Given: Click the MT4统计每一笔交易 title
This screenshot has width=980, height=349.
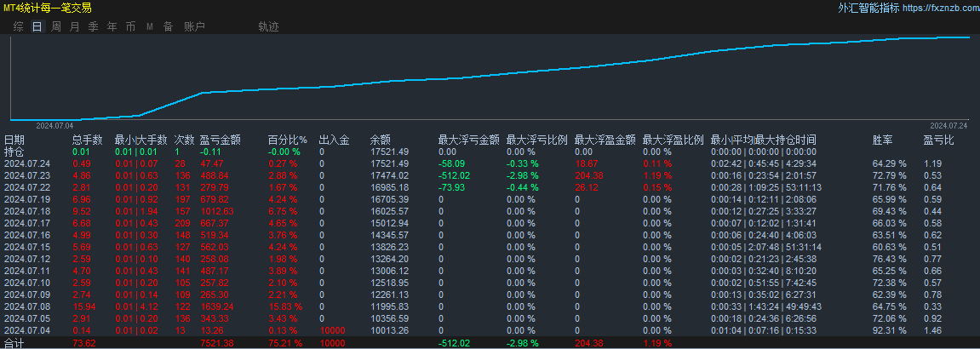Looking at the screenshot, I should pos(48,9).
